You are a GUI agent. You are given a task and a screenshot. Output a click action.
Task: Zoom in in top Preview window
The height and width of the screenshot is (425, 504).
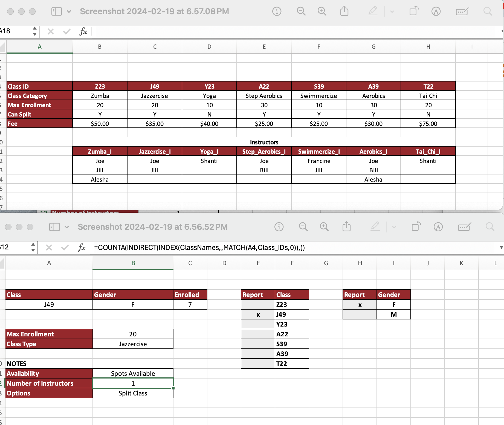(322, 11)
